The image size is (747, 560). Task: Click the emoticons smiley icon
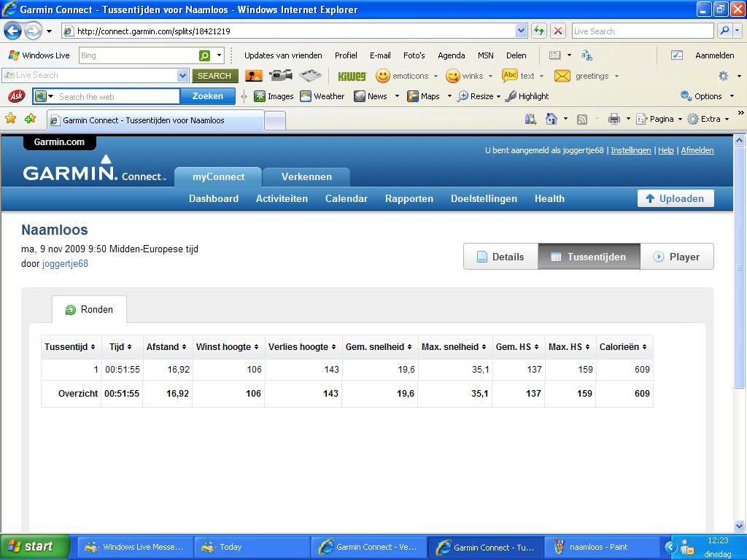[382, 76]
